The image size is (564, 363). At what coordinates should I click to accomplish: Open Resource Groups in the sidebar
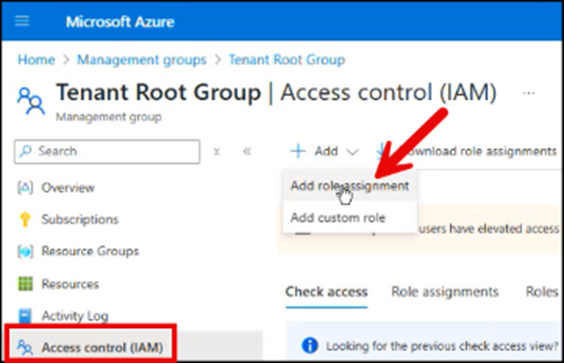90,251
